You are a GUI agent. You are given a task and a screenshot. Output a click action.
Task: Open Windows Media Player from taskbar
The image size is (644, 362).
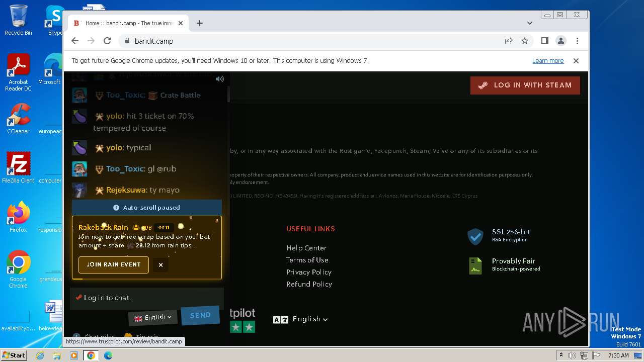click(x=74, y=355)
